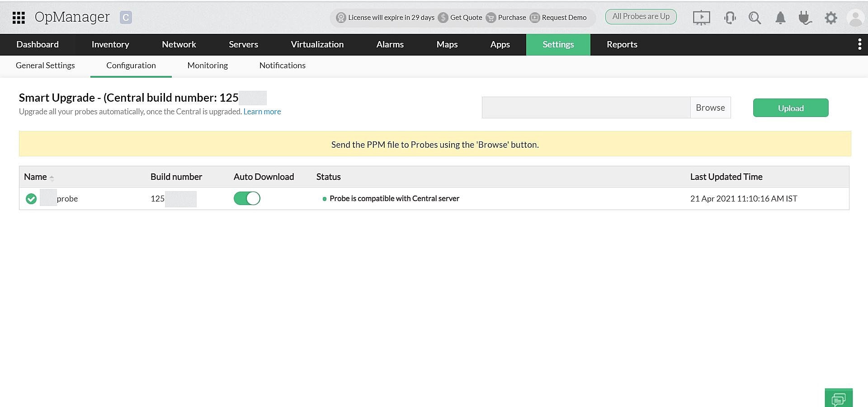Click the '21 Apr 2021 11:10:16 AM IST' cell
868x407 pixels.
click(x=744, y=198)
